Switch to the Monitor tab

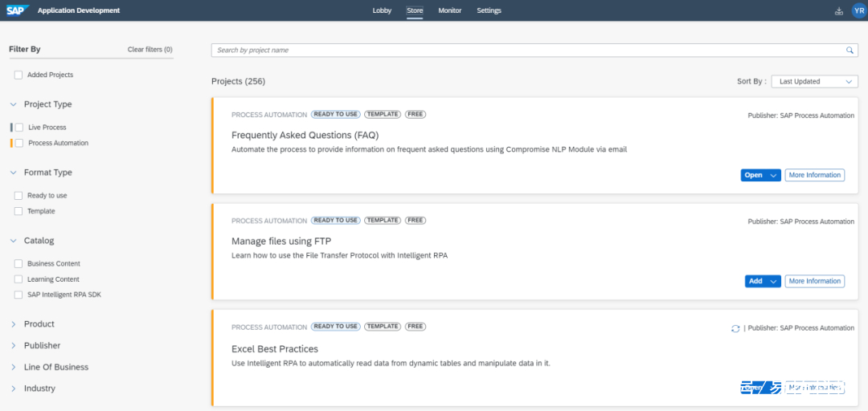click(450, 10)
